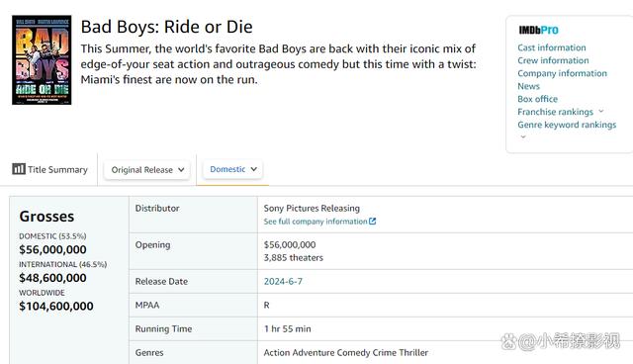
Task: Select the Bad Boys: Ride or Die title
Action: pyautogui.click(x=167, y=27)
